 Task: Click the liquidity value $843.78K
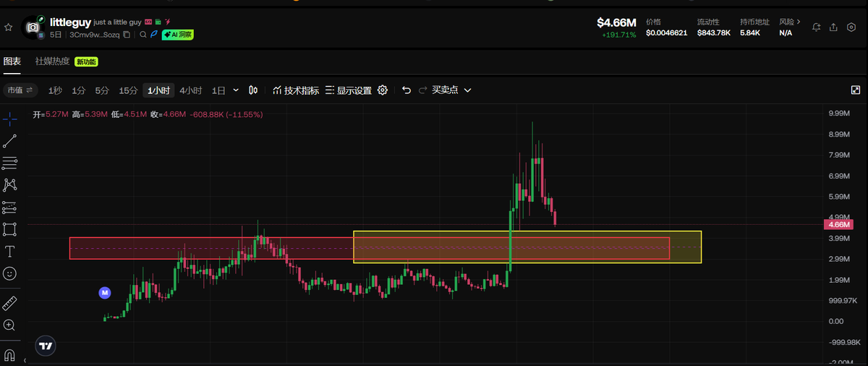click(713, 33)
